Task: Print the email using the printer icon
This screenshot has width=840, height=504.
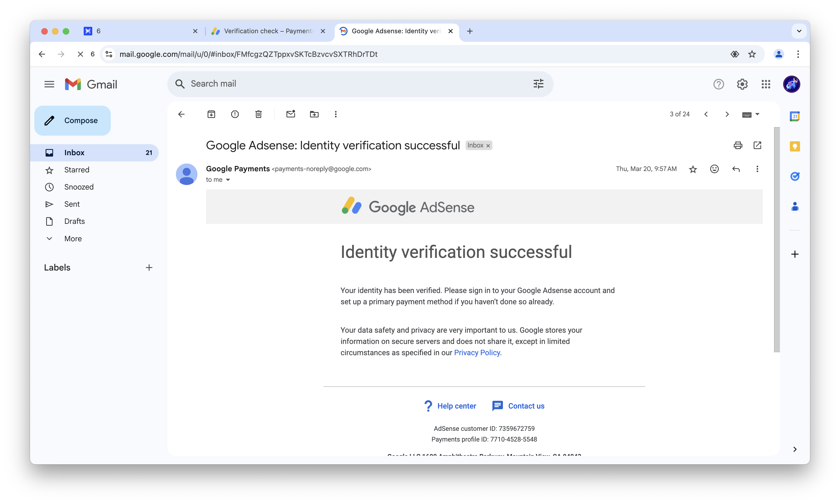Action: (x=738, y=145)
